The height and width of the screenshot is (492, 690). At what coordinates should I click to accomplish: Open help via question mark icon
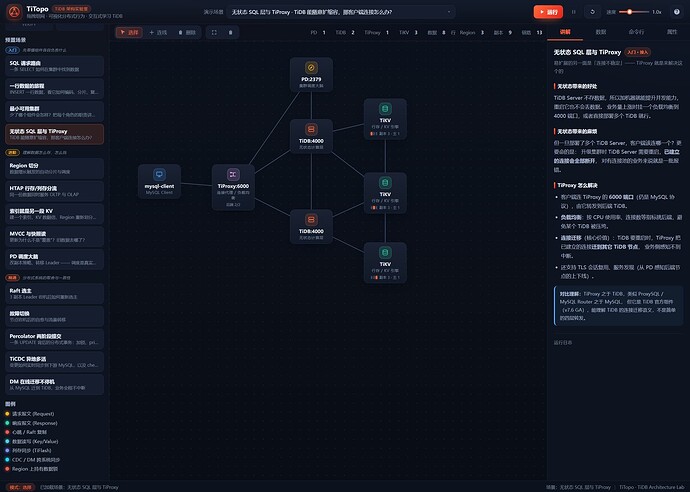tap(677, 12)
